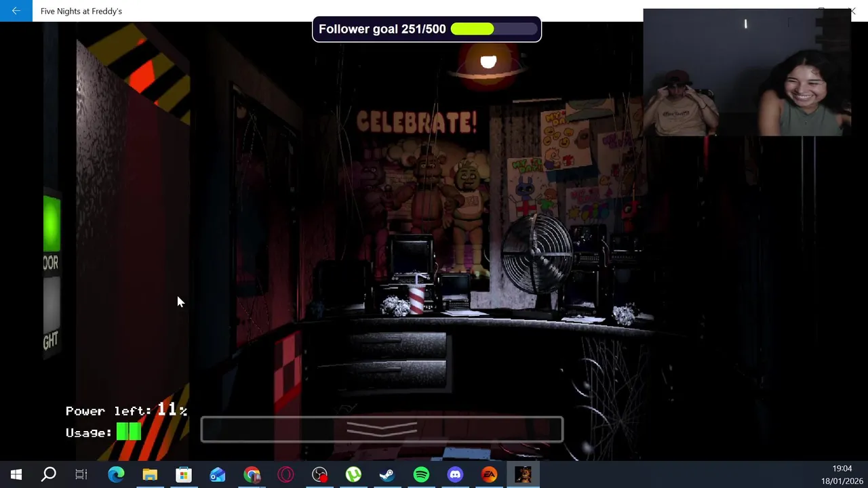
Task: Go back with the arrow in title bar
Action: [16, 11]
